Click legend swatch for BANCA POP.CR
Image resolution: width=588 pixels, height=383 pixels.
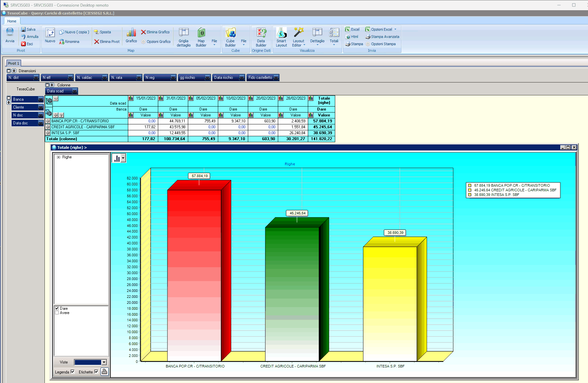coord(470,185)
